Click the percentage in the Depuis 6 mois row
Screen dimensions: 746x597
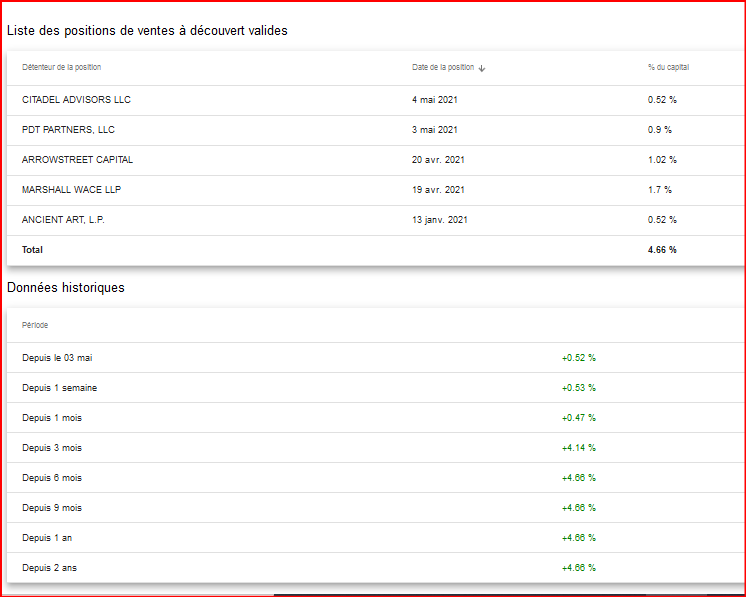click(579, 478)
